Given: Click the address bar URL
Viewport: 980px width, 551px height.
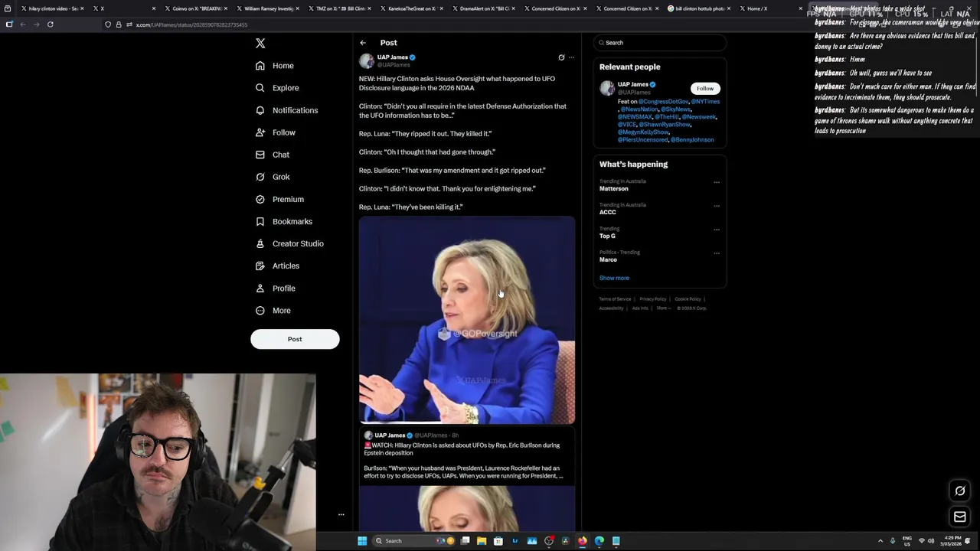Looking at the screenshot, I should pos(191,24).
